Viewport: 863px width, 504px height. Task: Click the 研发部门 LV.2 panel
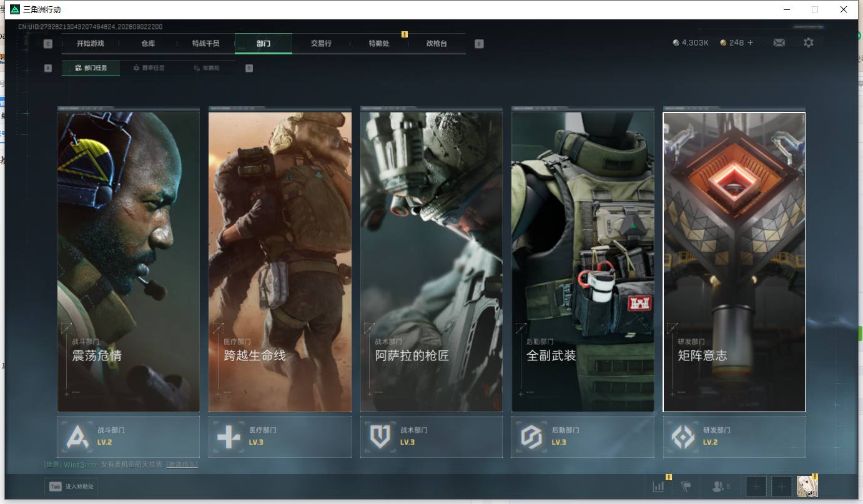tap(734, 437)
